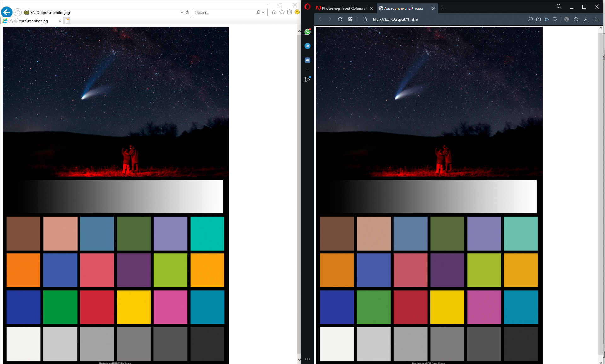
Task: Reload the page in Opera
Action: click(x=340, y=19)
